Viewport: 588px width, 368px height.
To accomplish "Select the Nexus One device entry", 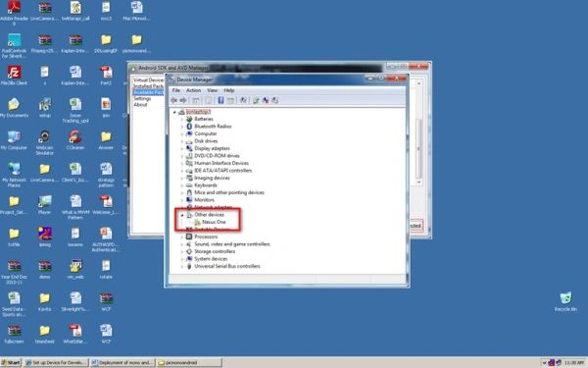I will tap(214, 222).
